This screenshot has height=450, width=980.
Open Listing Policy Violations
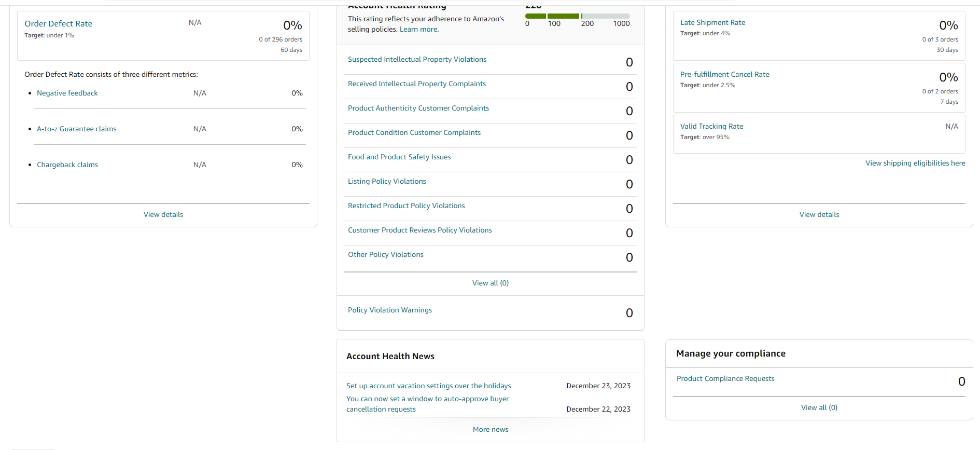(387, 182)
